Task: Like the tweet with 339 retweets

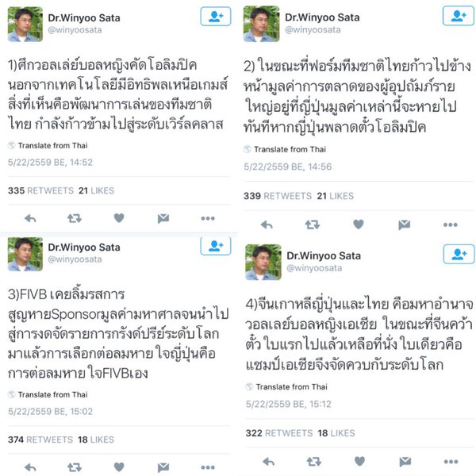Action: click(x=359, y=225)
